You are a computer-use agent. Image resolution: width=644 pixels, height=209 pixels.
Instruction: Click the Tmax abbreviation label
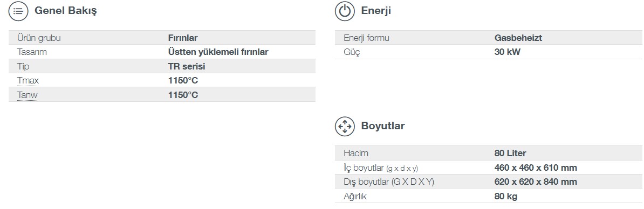(x=28, y=81)
